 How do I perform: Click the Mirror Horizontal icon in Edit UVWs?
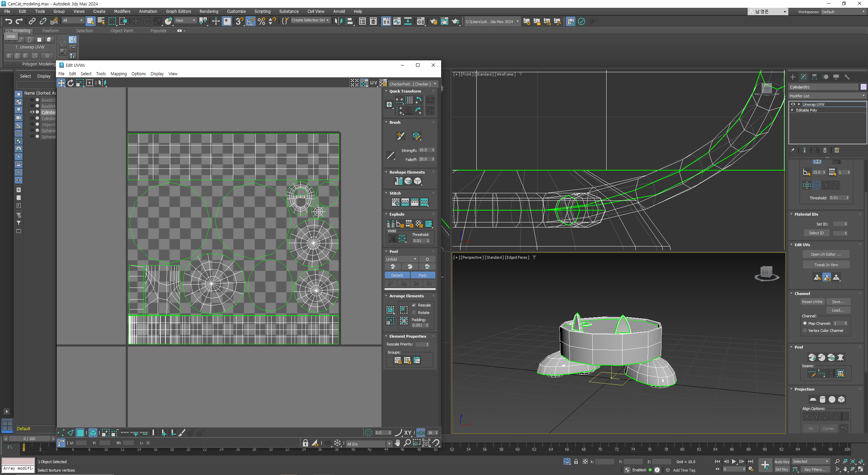(x=102, y=83)
